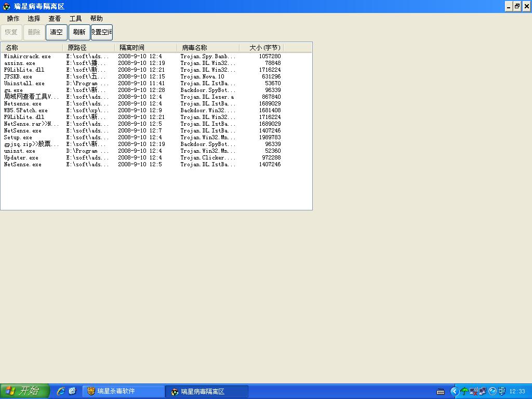This screenshot has height=399, width=532.
Task: Click the 设置空间 button
Action: (x=102, y=32)
